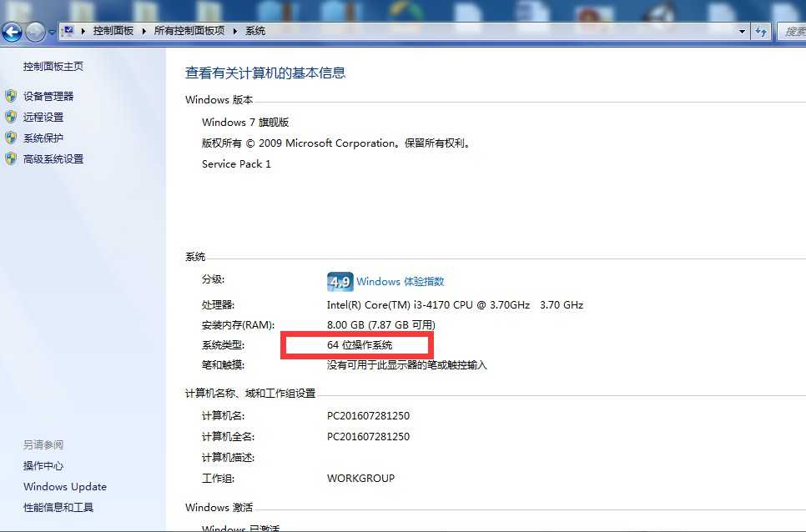Screen dimensions: 806x532
Task: Click the Windows 7 旗舰版 edition text
Action: coord(245,123)
